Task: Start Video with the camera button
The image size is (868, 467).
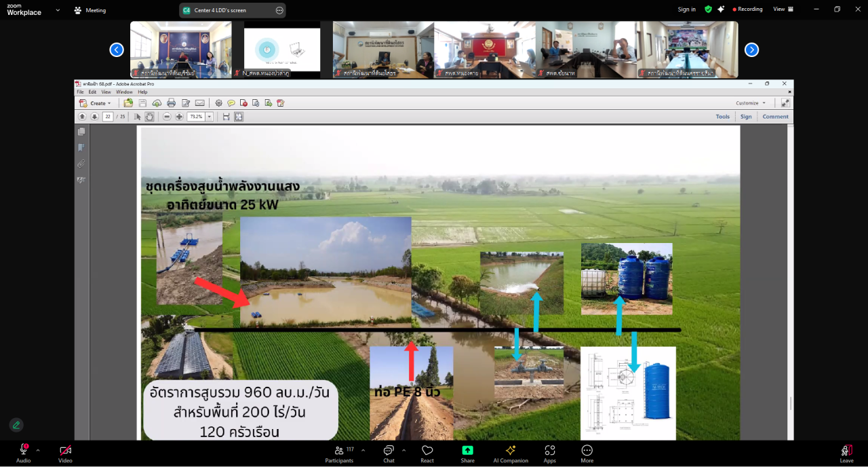Action: point(65,453)
